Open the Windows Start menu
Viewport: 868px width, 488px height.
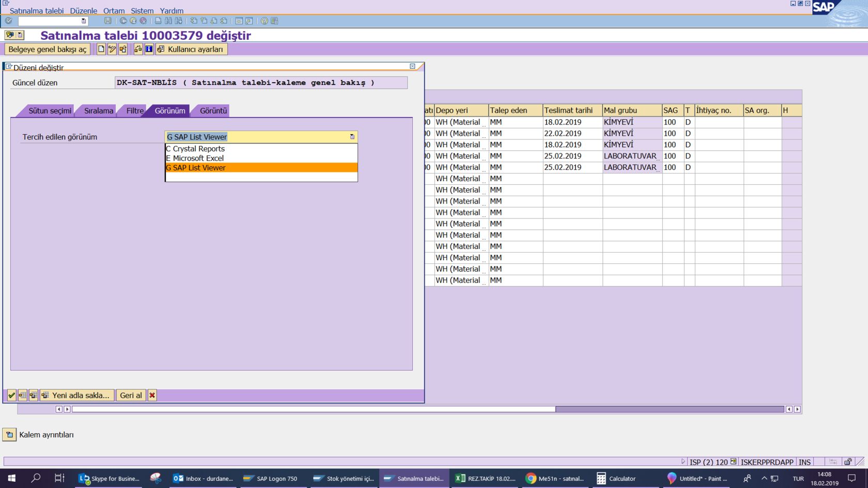12,478
